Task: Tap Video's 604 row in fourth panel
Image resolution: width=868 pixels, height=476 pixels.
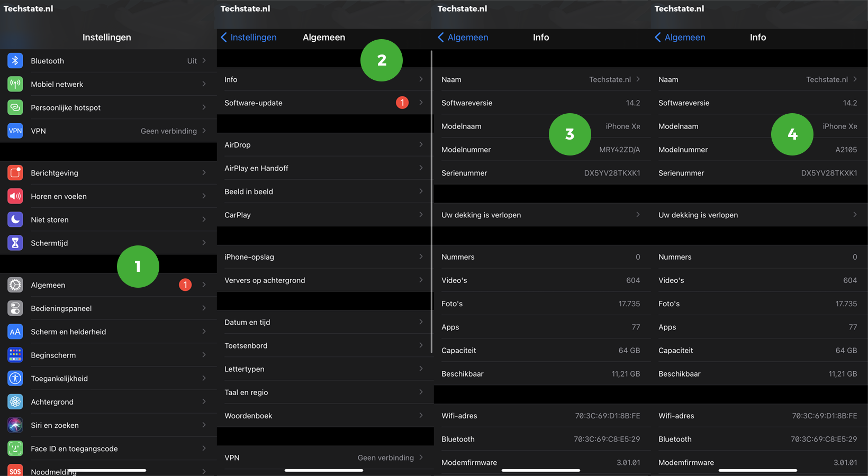Action: 759,280
